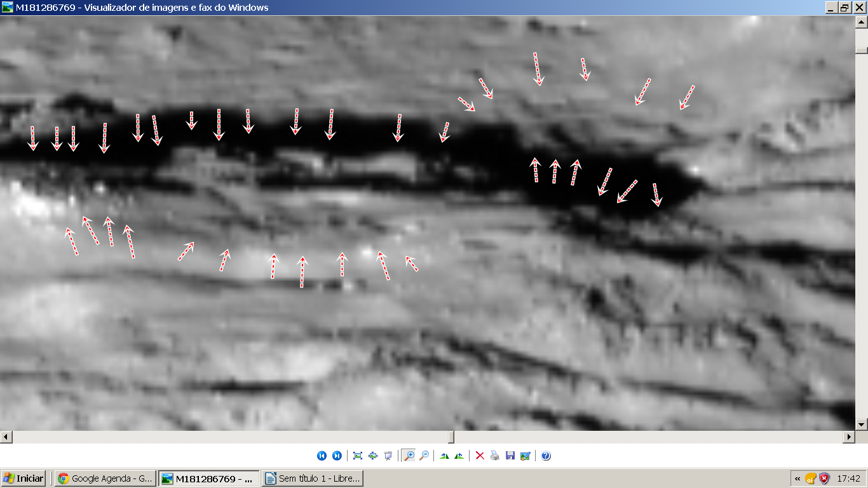Delete the image with red X
The image size is (868, 488).
[480, 456]
